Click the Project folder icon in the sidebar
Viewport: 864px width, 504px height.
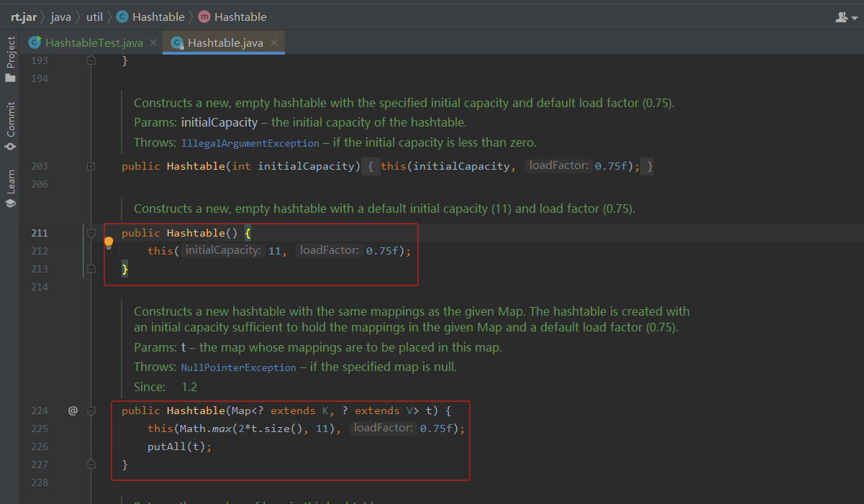click(10, 78)
